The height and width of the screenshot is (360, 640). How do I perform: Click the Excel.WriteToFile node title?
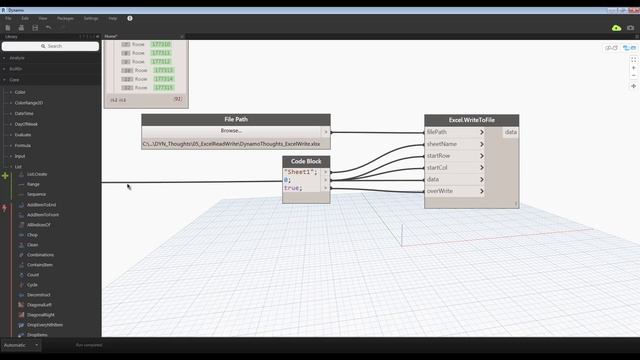[x=471, y=120]
